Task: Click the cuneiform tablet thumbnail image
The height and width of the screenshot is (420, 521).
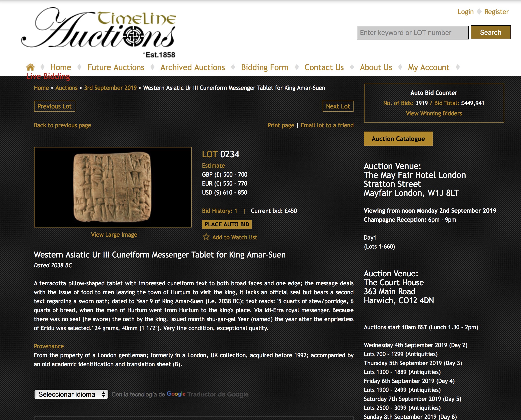Action: (113, 187)
